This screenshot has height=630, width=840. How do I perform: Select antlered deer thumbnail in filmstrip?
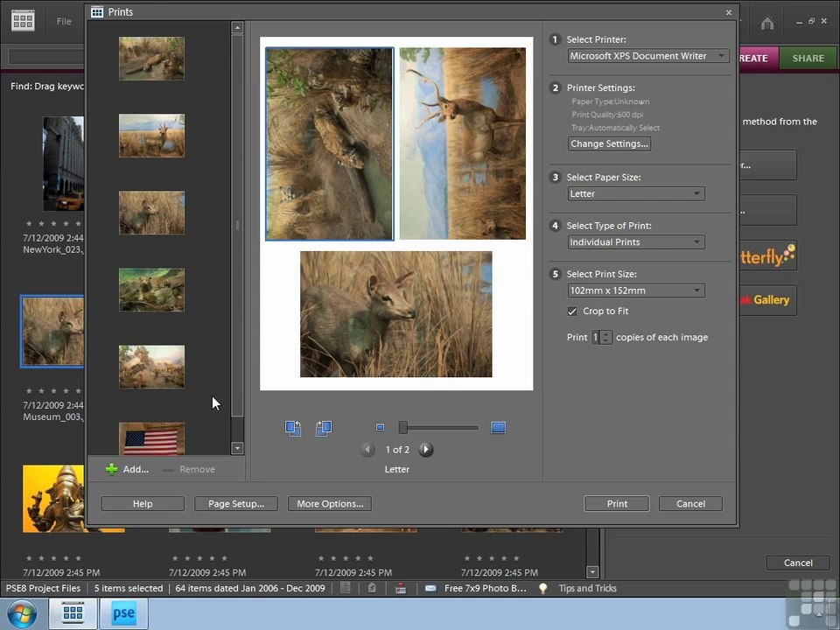[x=151, y=136]
